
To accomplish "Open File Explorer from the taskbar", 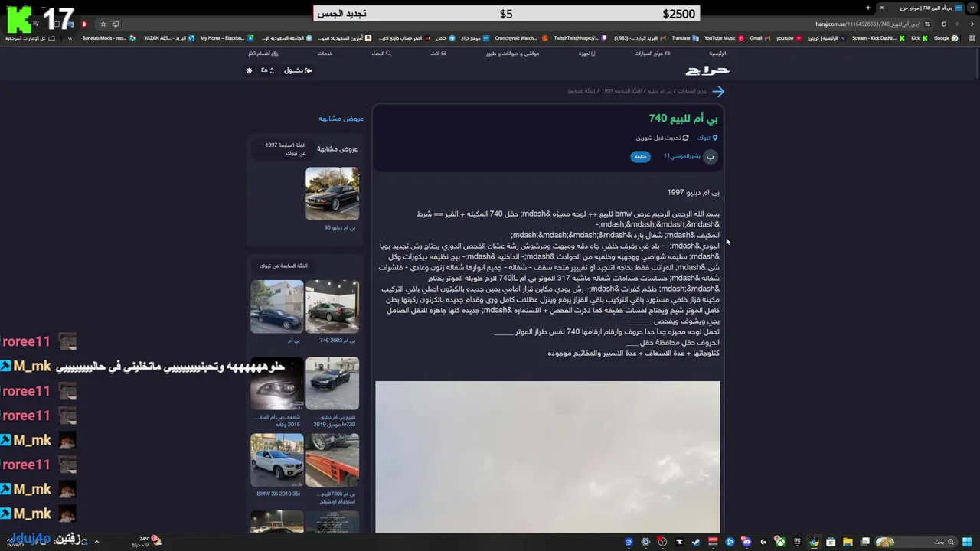I will (x=848, y=542).
